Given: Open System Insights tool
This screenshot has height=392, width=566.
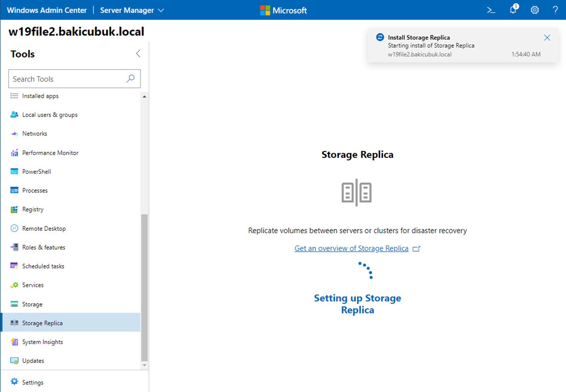Looking at the screenshot, I should point(42,342).
